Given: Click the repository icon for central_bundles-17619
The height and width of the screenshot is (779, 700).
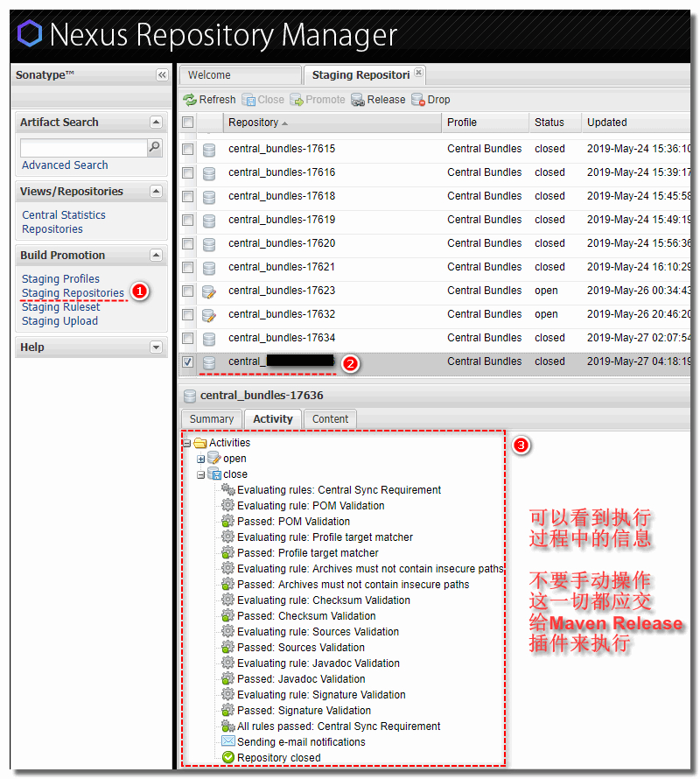Looking at the screenshot, I should coord(209,221).
